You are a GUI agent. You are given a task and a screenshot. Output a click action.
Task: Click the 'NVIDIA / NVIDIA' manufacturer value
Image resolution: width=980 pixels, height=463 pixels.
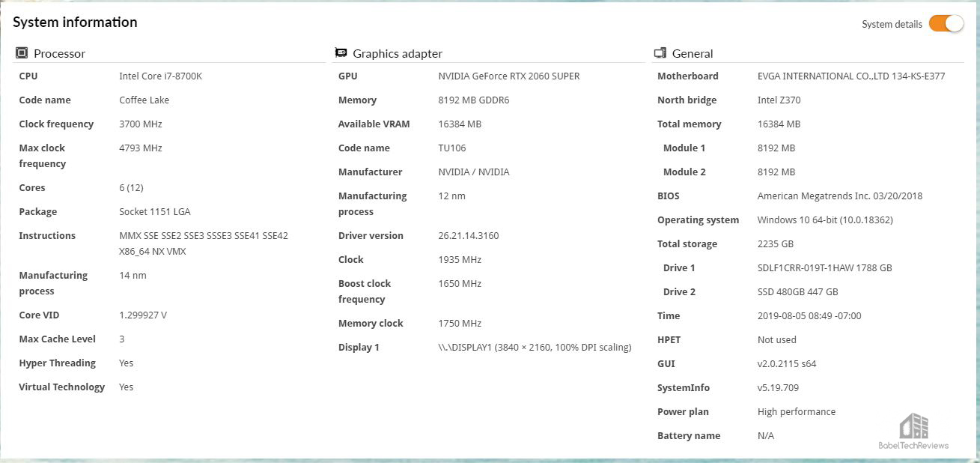coord(474,172)
